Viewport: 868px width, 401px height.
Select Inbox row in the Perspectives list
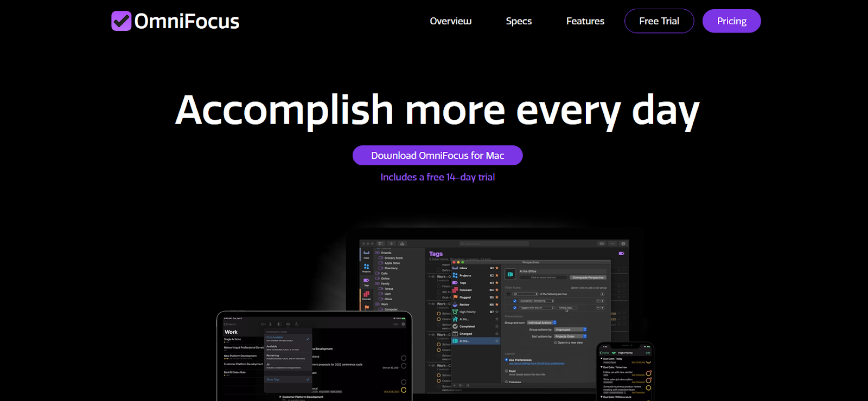click(475, 268)
